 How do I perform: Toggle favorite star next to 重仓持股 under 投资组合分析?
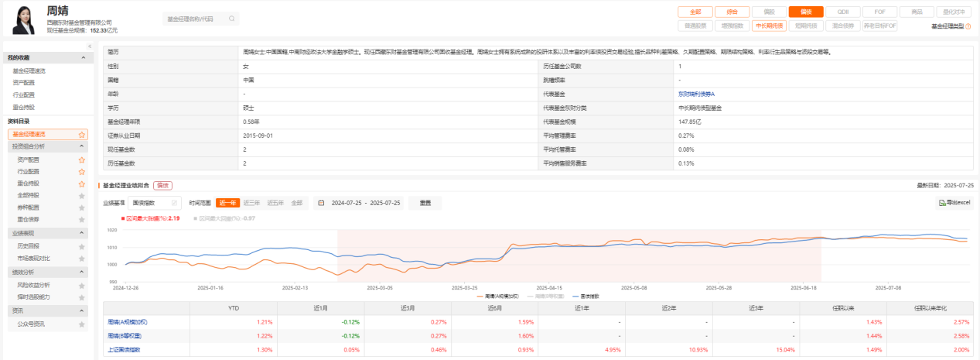82,184
